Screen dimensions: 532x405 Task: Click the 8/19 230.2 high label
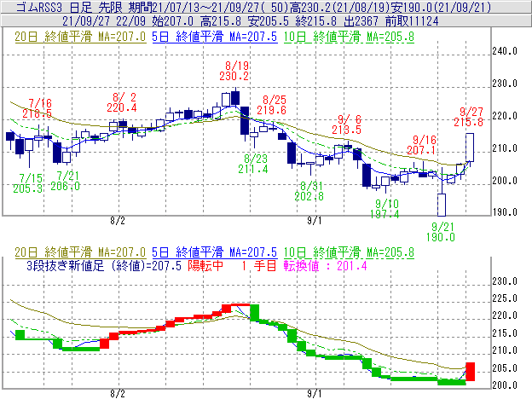click(x=234, y=71)
